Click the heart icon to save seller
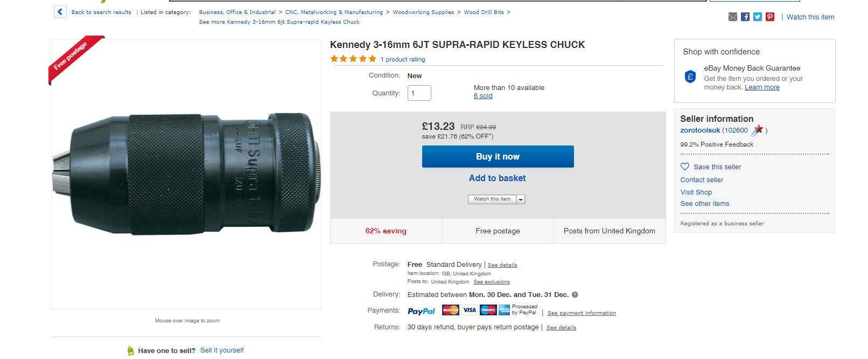The height and width of the screenshot is (359, 868). [x=685, y=167]
